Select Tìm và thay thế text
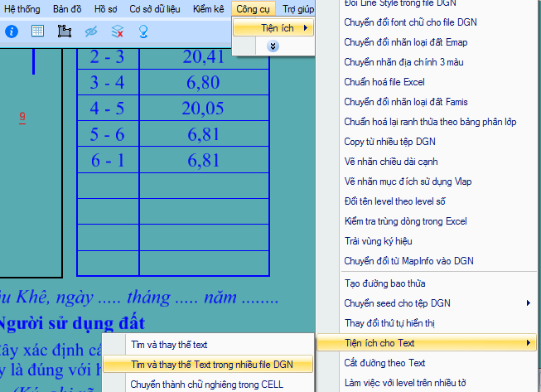 [169, 344]
